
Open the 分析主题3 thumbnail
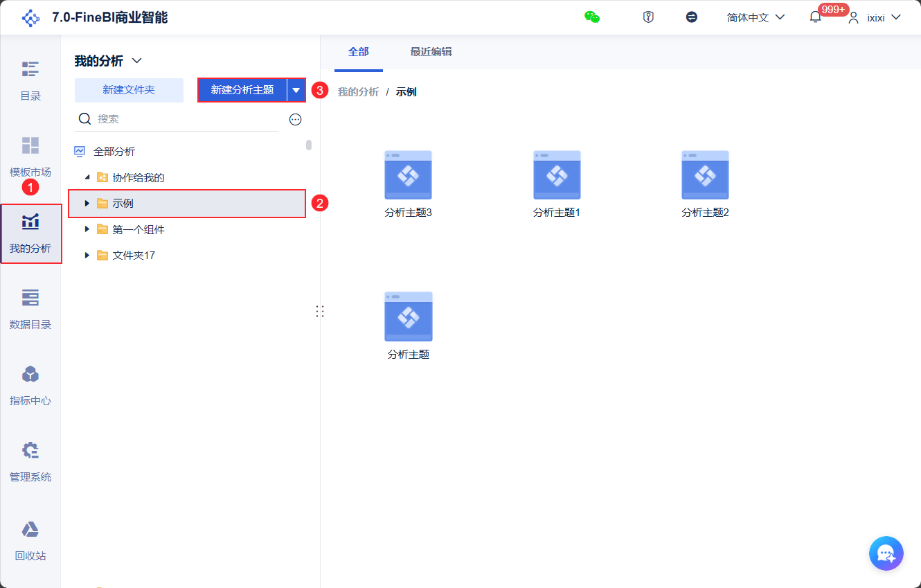409,175
